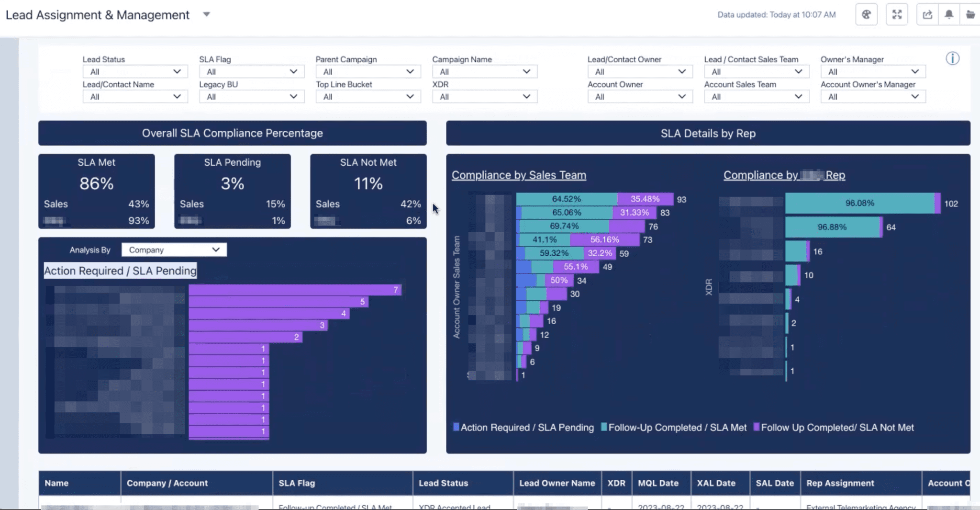Screen dimensions: 980x510
Task: Open the Lead Assignment & Management title dropdown
Action: 207,14
